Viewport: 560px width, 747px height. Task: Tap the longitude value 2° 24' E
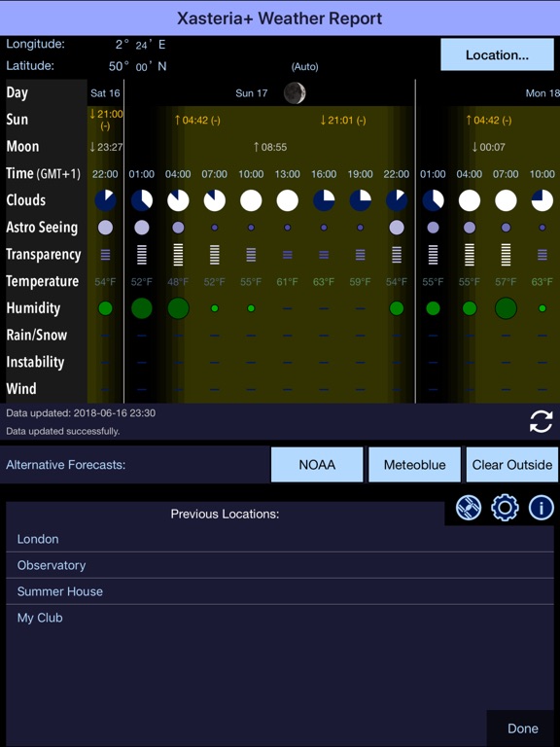click(x=140, y=45)
